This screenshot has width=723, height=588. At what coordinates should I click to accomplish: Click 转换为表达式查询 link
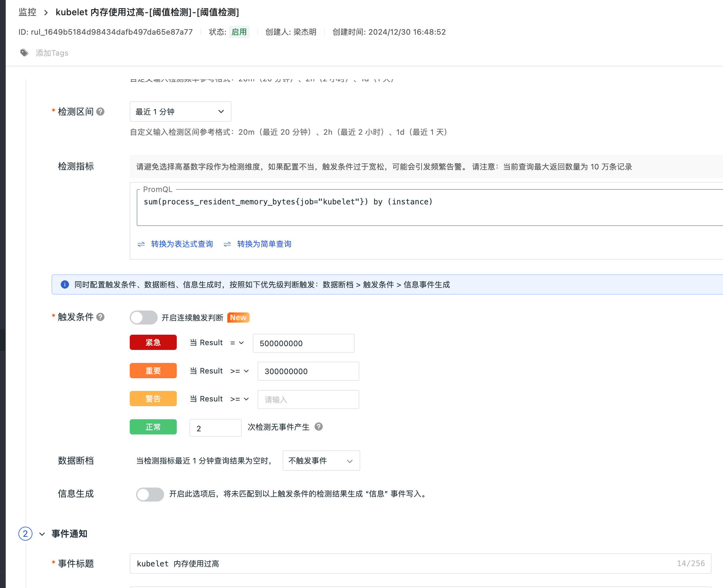(x=182, y=244)
